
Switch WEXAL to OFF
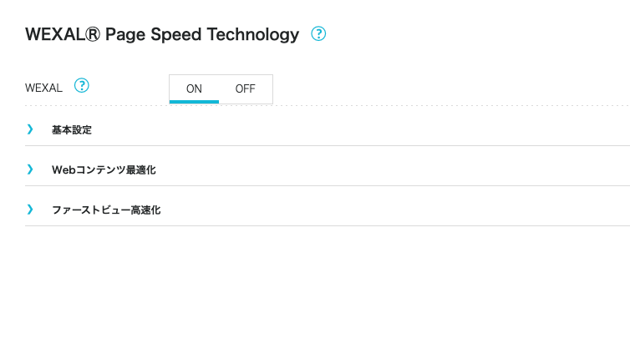point(245,88)
